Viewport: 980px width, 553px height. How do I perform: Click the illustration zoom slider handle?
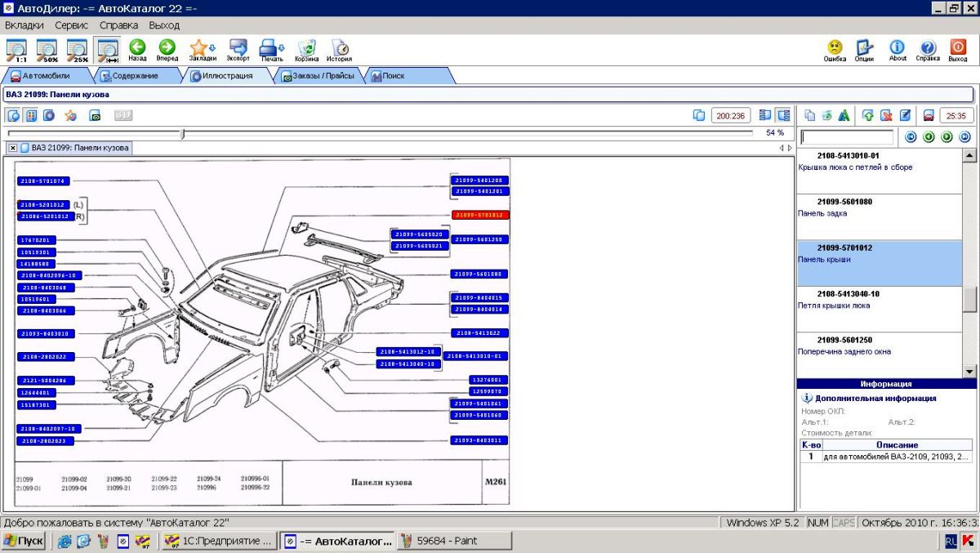[182, 133]
